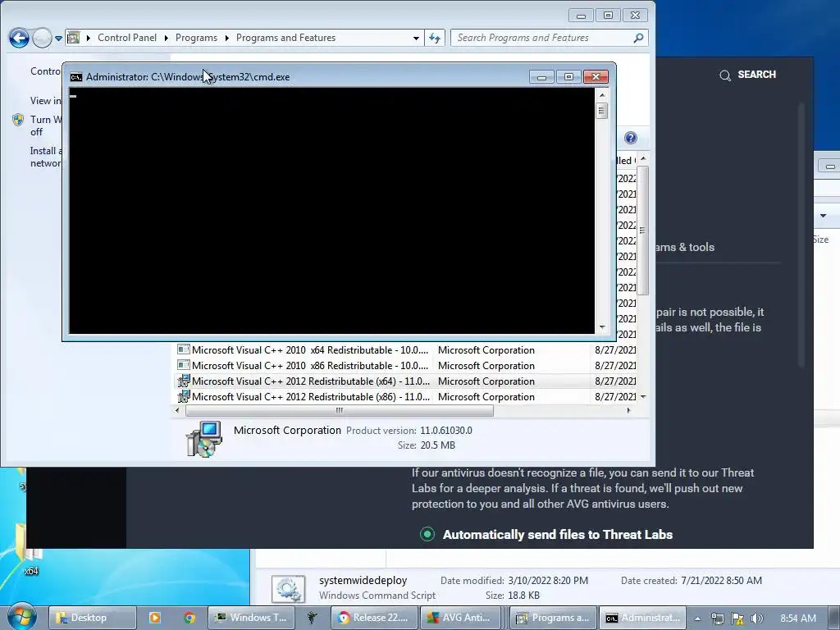This screenshot has width=840, height=630.
Task: Select Control Panel breadcrumb in address bar
Action: point(127,38)
